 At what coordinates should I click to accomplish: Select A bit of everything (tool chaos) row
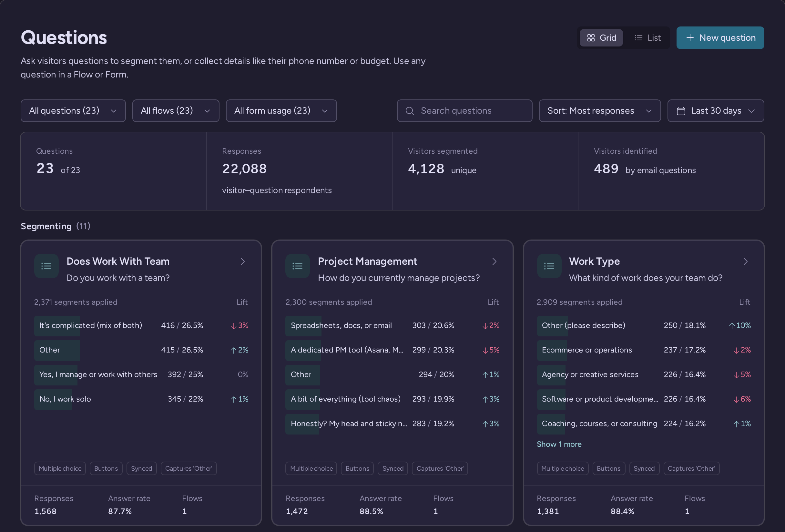point(392,399)
